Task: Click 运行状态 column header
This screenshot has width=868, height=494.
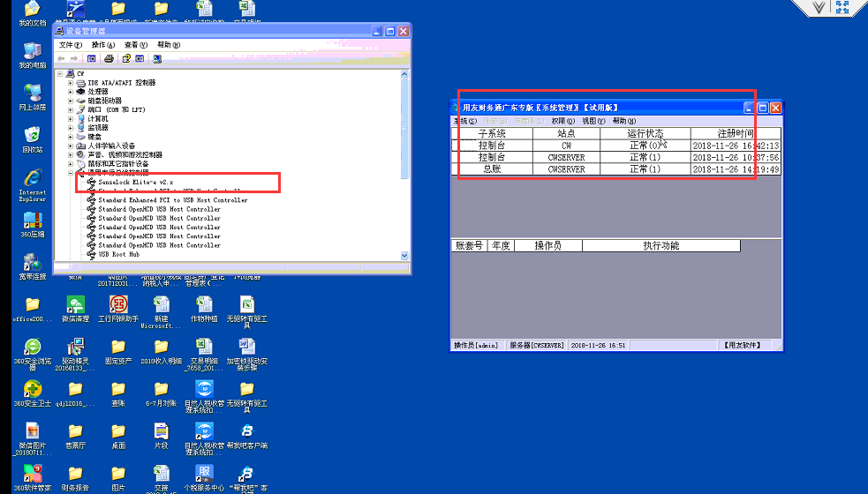Action: (x=645, y=133)
